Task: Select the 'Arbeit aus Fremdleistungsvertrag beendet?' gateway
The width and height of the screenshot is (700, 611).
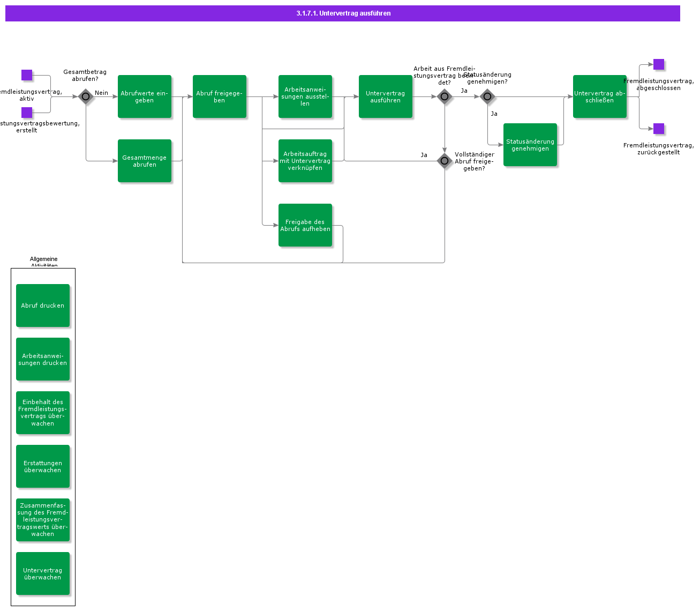Action: (445, 96)
